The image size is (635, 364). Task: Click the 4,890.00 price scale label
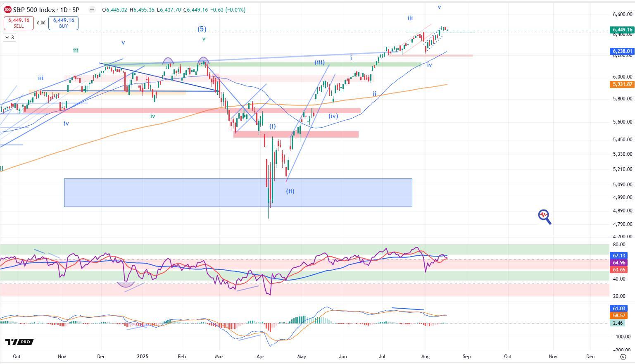pyautogui.click(x=623, y=211)
